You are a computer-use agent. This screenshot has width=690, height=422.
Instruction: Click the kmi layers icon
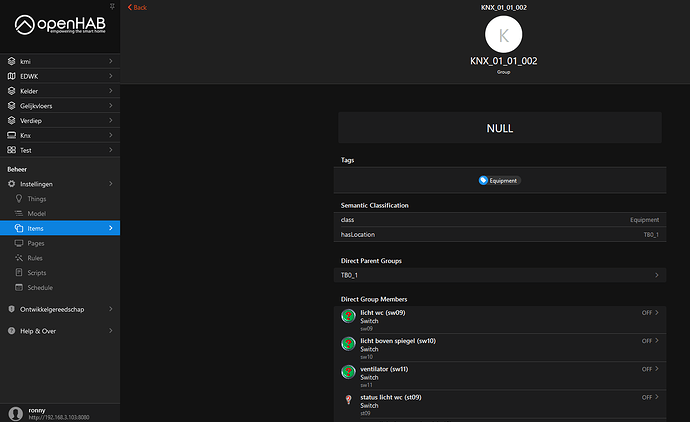11,61
